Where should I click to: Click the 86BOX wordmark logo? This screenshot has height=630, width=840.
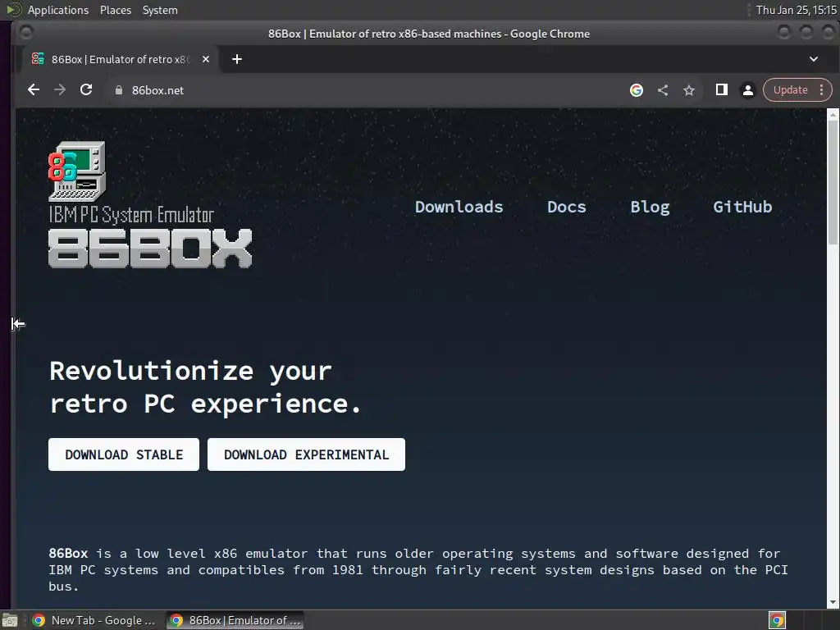click(x=150, y=248)
